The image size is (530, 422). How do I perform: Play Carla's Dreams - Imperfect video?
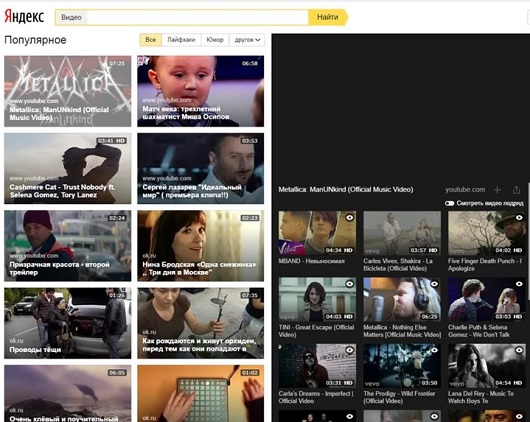pos(317,366)
